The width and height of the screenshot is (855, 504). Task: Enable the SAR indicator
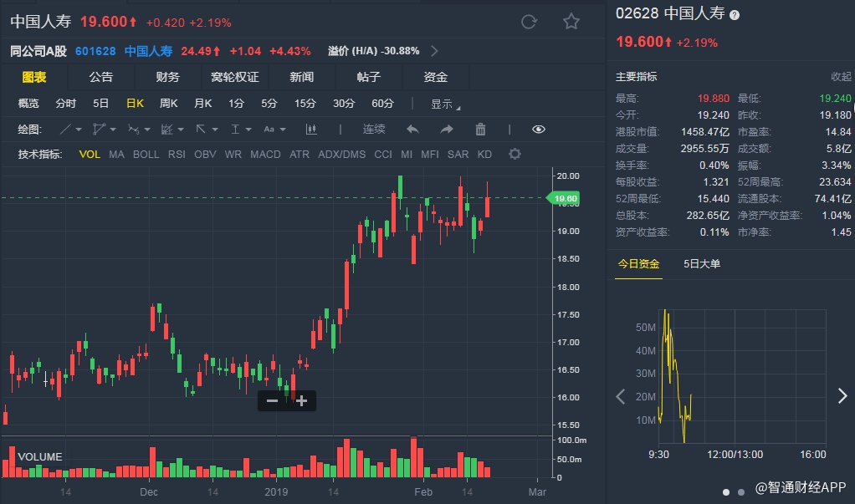click(x=458, y=154)
